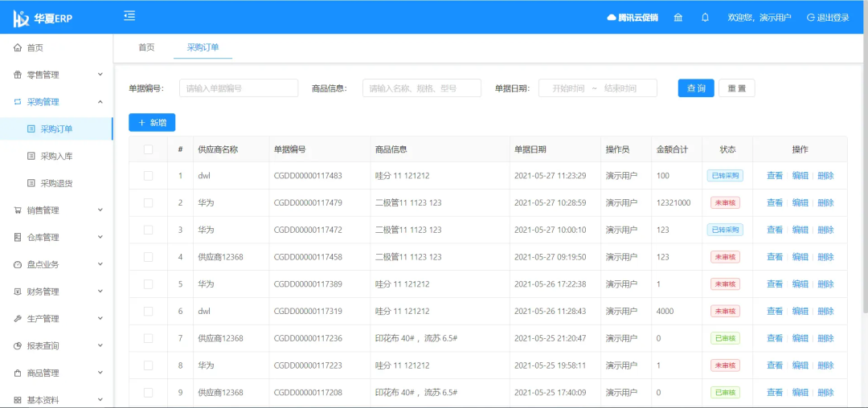Click the icon beside 采购退货
This screenshot has width=868, height=408.
(x=31, y=183)
